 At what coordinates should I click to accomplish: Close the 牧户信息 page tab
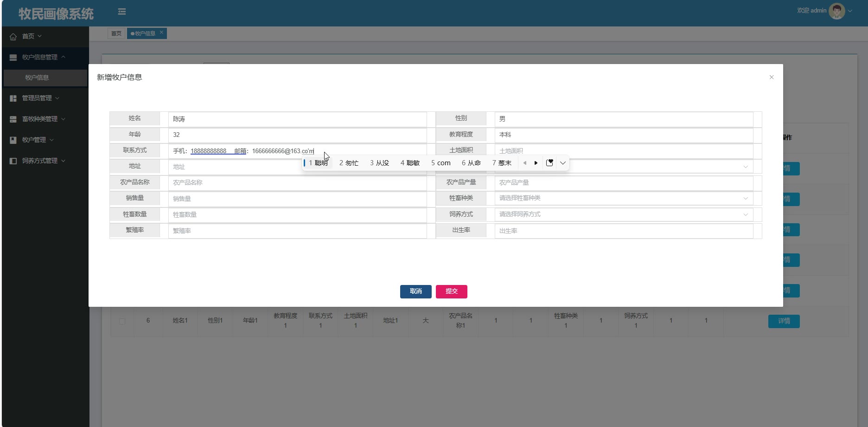coord(161,32)
